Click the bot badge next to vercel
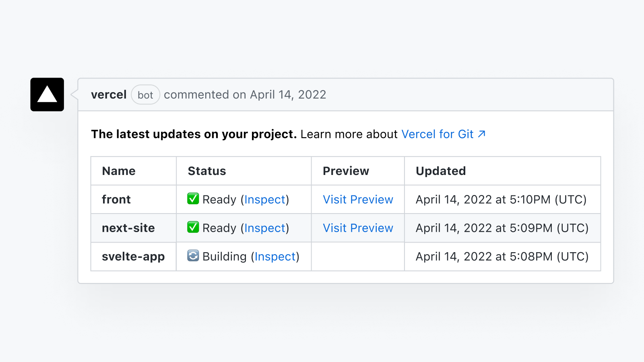The height and width of the screenshot is (362, 644). [145, 95]
